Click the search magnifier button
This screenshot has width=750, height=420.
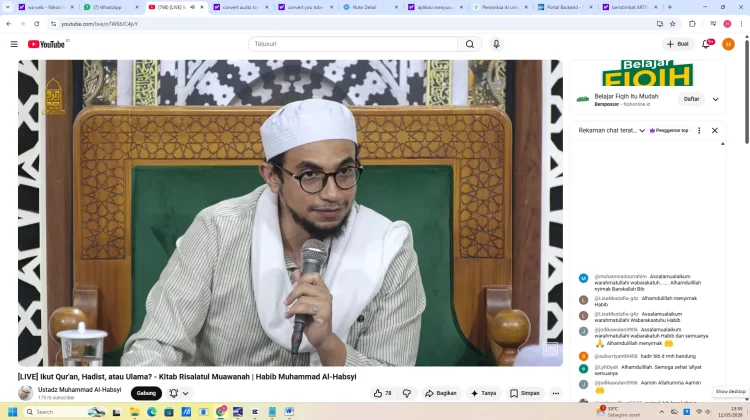point(470,44)
